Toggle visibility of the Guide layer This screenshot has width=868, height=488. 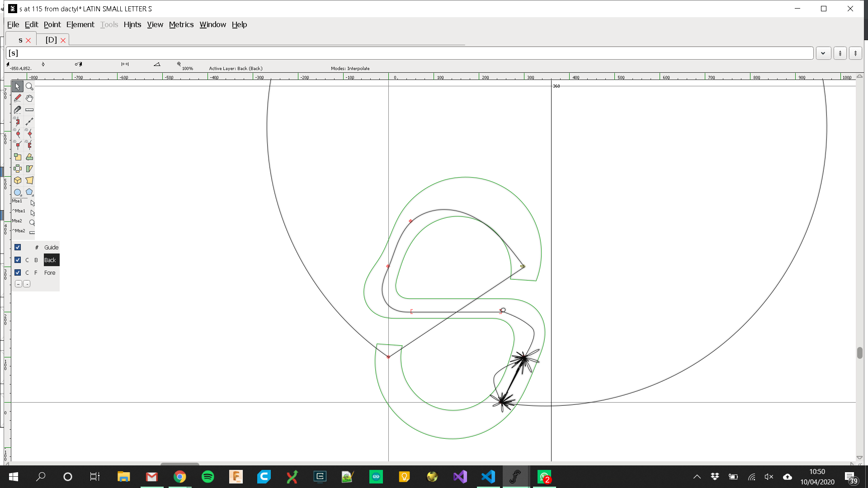(18, 247)
